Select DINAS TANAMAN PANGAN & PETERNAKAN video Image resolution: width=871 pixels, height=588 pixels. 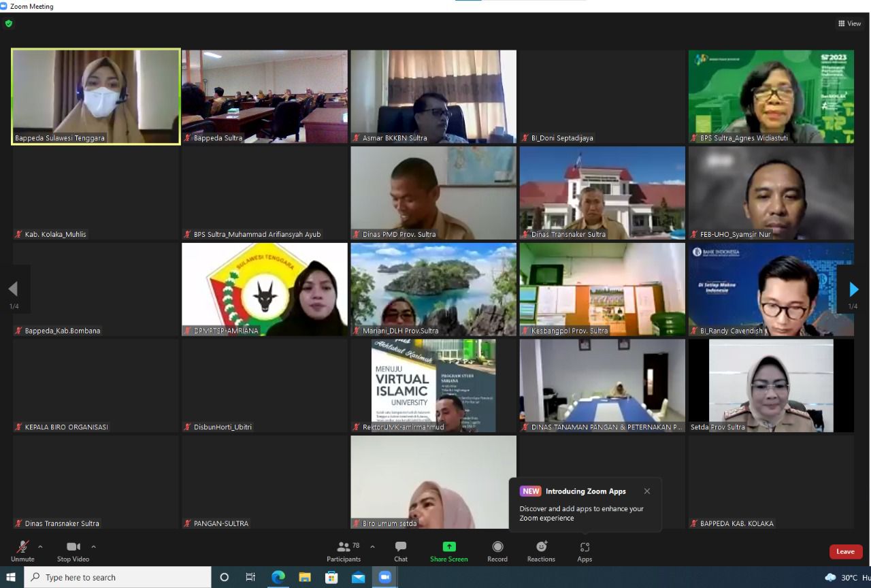(x=602, y=386)
